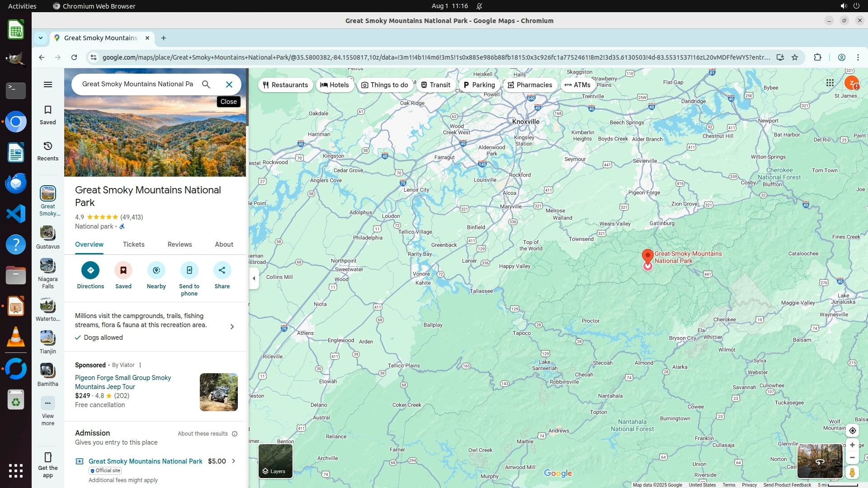The height and width of the screenshot is (488, 868).
Task: Open the Chromium tab search dropdown
Action: coord(41,38)
